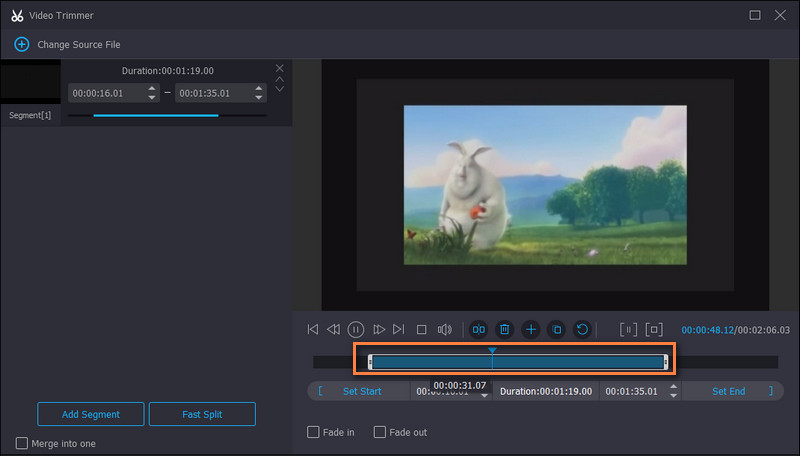Mute the audio volume icon
Viewport: 800px width, 456px height.
click(x=445, y=329)
